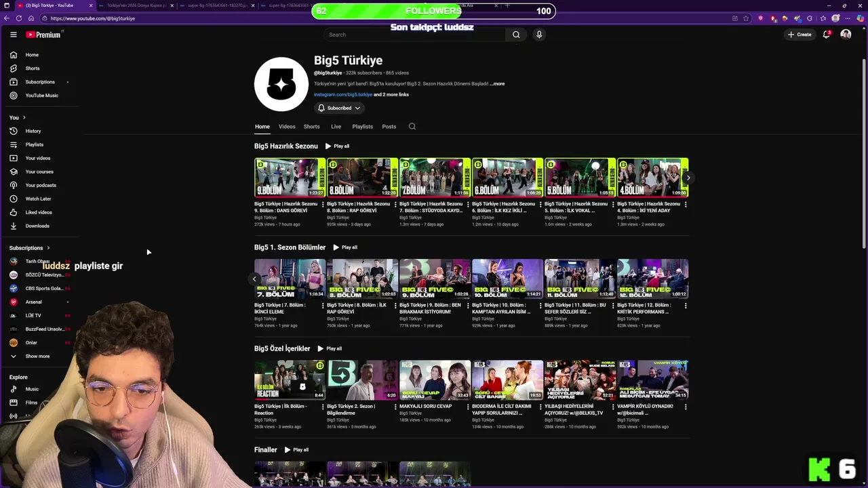This screenshot has width=868, height=488.
Task: Open YouTube Music in sidebar
Action: (x=41, y=96)
